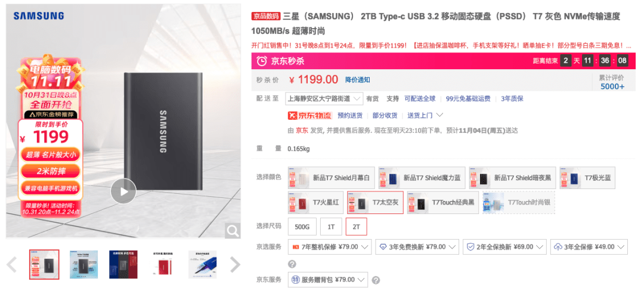The width and height of the screenshot is (644, 288).
Task: Select the 1T capacity option
Action: coord(331,227)
